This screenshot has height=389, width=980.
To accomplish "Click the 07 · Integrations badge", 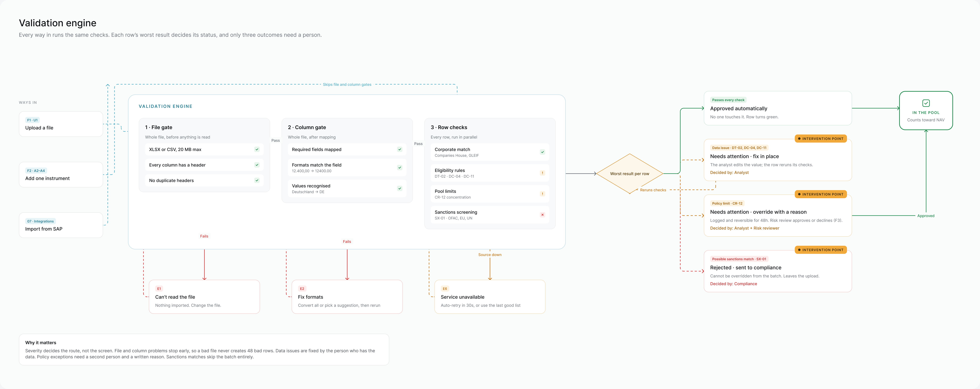I will tap(40, 221).
